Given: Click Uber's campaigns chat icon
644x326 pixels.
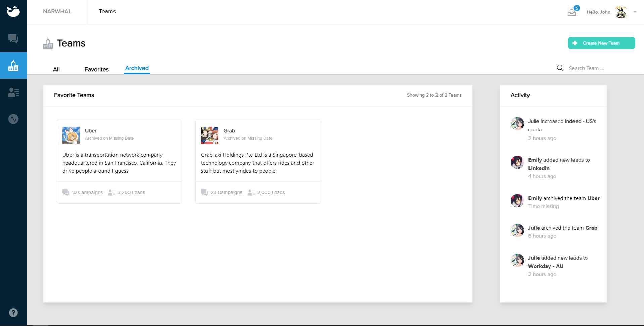Looking at the screenshot, I should tap(65, 192).
